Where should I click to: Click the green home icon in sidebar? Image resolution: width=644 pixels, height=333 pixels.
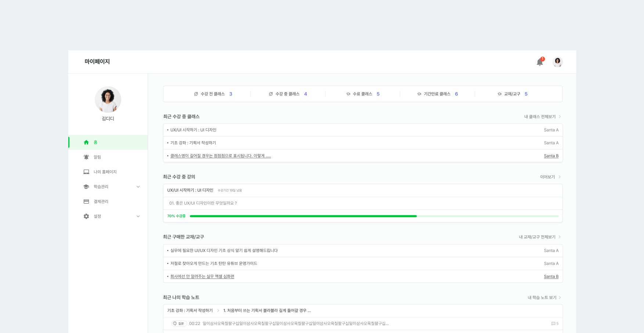click(x=86, y=142)
